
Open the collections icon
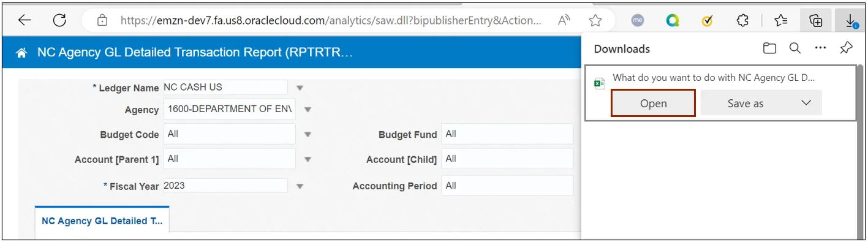pyautogui.click(x=815, y=21)
